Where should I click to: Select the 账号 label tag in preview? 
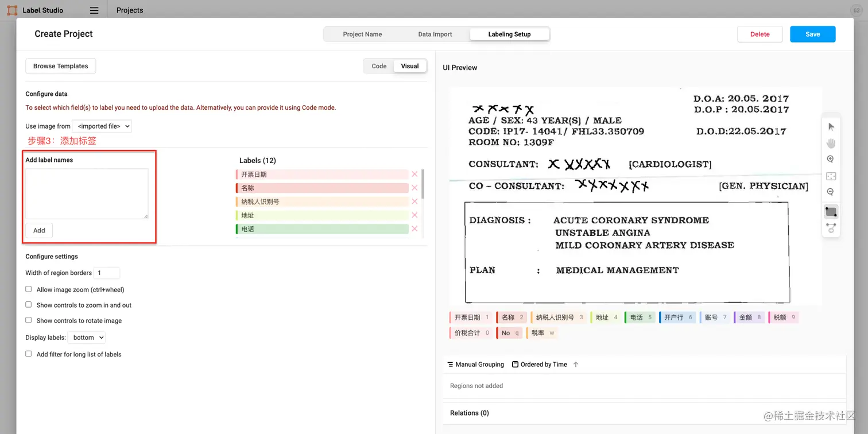tap(715, 317)
